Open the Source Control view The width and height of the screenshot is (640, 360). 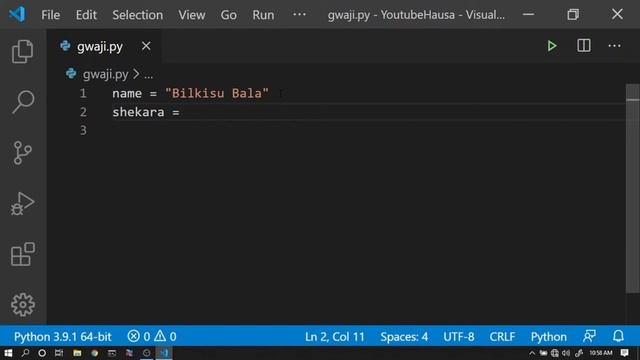click(22, 153)
